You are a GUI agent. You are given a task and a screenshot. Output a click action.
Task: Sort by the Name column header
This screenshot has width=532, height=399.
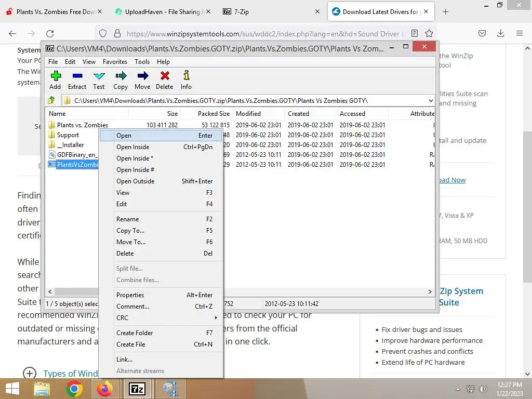[x=87, y=114]
